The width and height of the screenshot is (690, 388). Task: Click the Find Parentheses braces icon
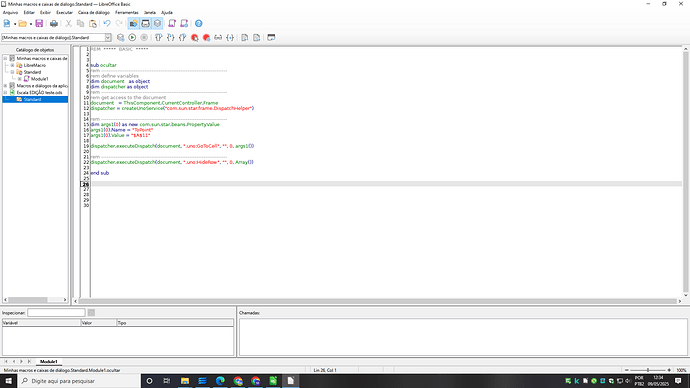pyautogui.click(x=230, y=38)
